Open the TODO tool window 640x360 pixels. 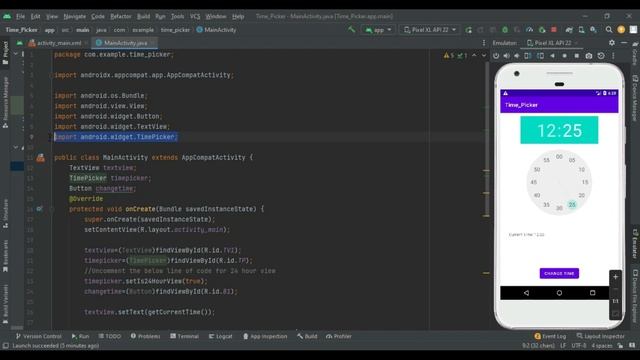(110, 336)
